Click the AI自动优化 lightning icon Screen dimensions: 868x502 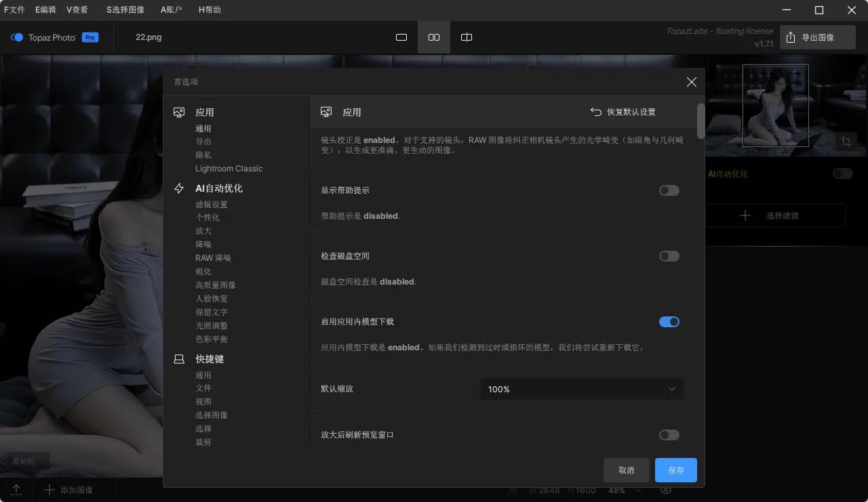(x=179, y=188)
